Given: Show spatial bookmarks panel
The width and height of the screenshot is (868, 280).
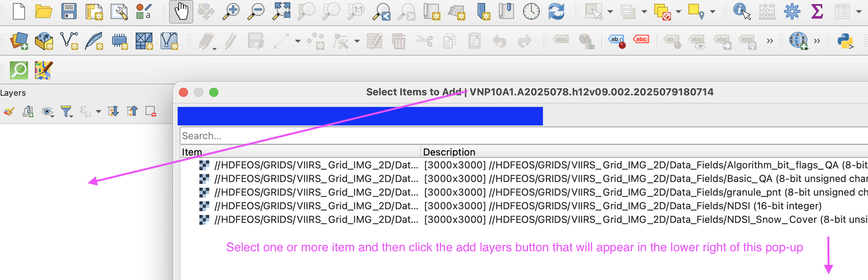Looking at the screenshot, I should pyautogui.click(x=506, y=11).
